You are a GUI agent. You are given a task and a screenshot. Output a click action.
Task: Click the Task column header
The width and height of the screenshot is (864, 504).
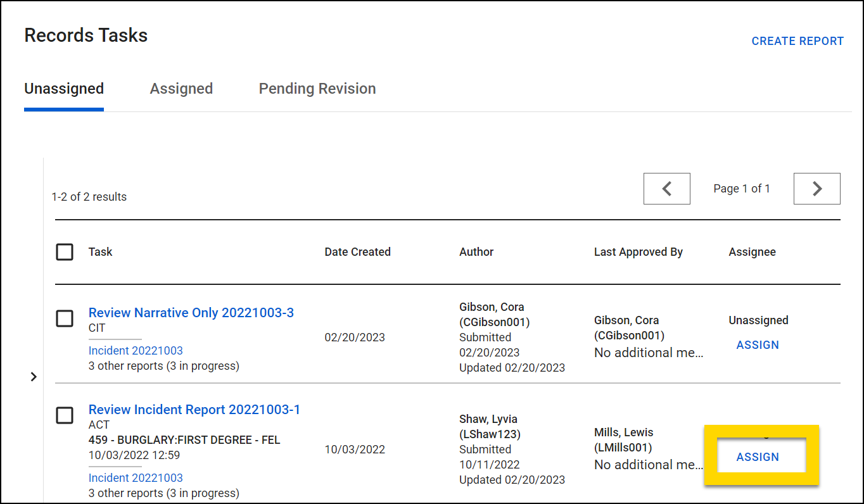(x=100, y=251)
